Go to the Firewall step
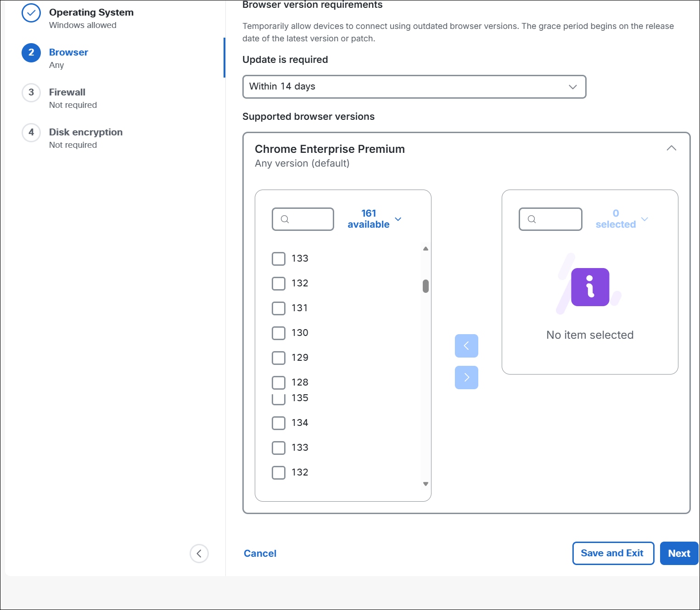 point(67,92)
